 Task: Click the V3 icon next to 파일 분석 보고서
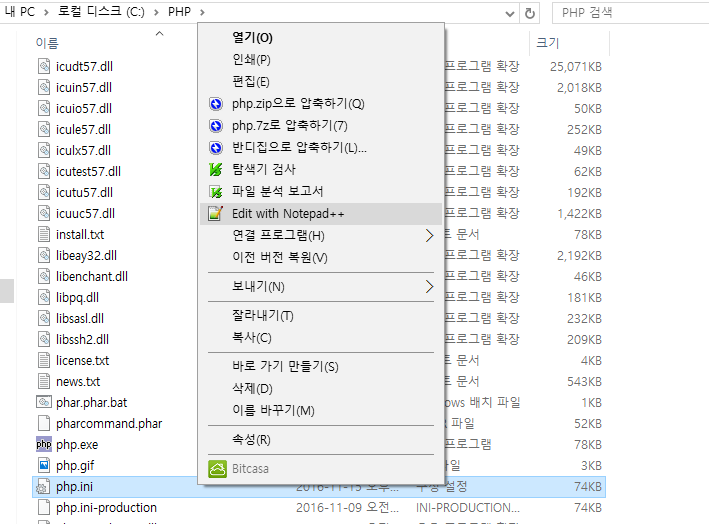(216, 191)
